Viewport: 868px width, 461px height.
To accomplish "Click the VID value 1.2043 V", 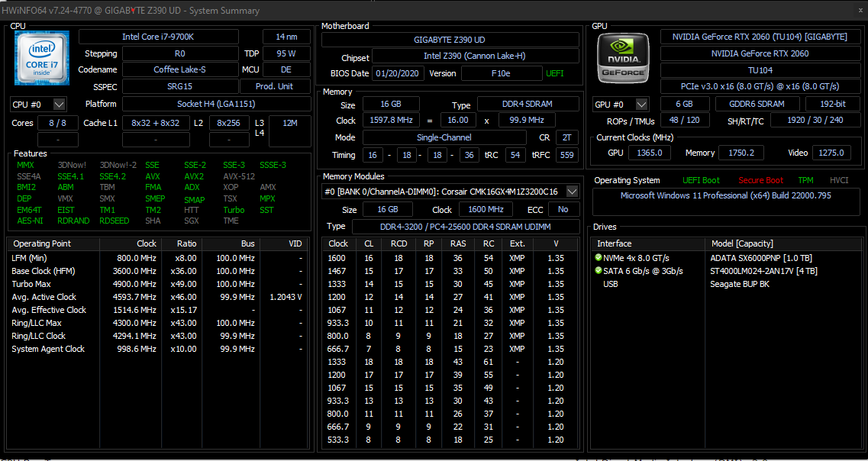I will (x=286, y=297).
